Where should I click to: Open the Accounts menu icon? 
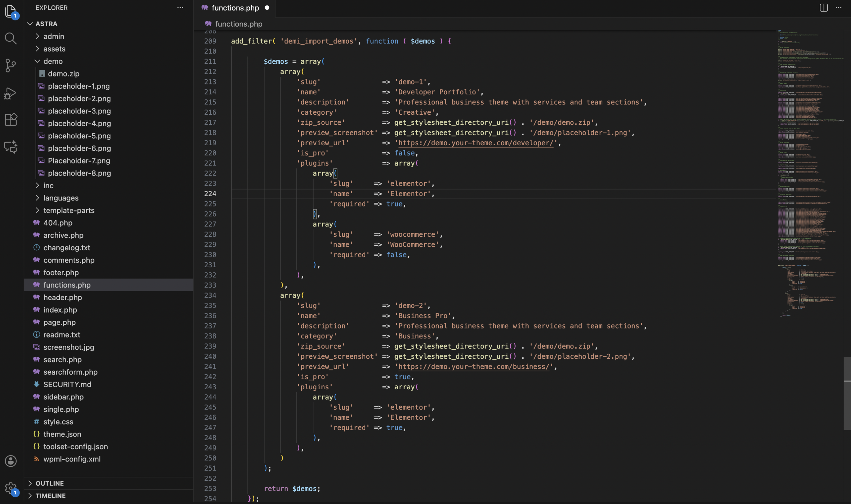tap(11, 461)
